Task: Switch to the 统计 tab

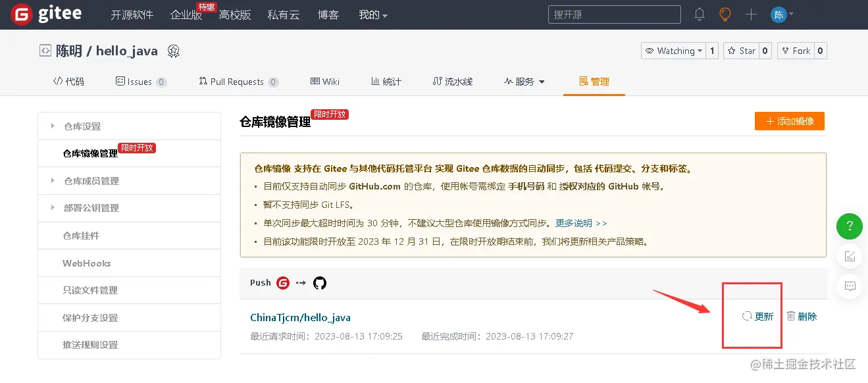Action: tap(386, 82)
